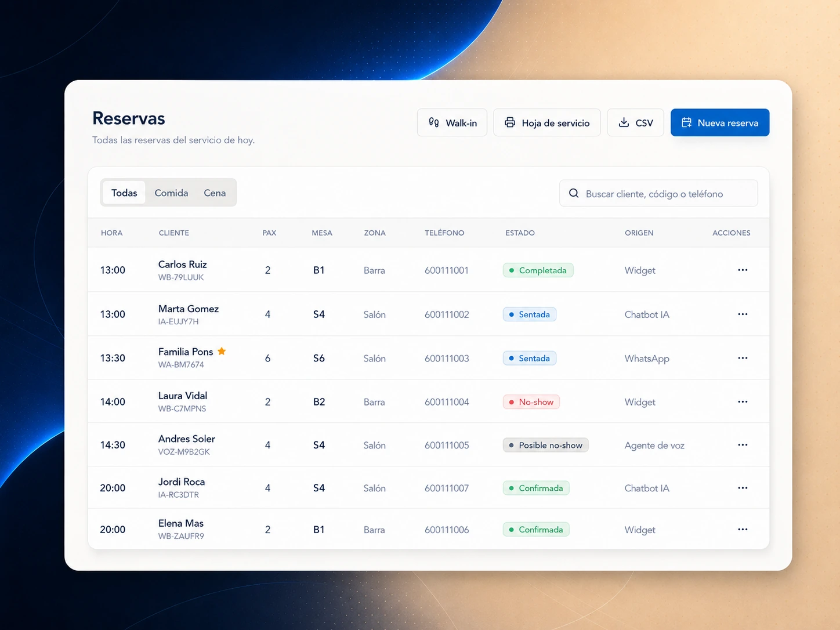Click the Posible no-show status badge
Screen dimensions: 840x630
pos(545,445)
